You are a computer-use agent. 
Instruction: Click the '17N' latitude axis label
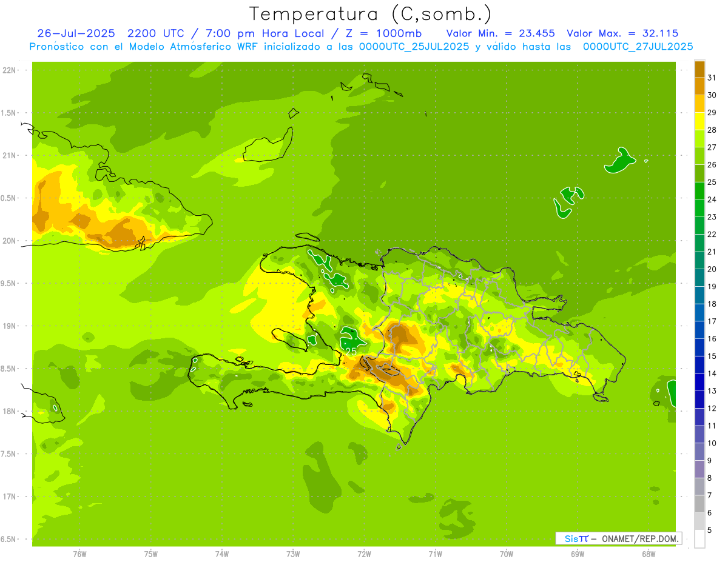pyautogui.click(x=10, y=497)
